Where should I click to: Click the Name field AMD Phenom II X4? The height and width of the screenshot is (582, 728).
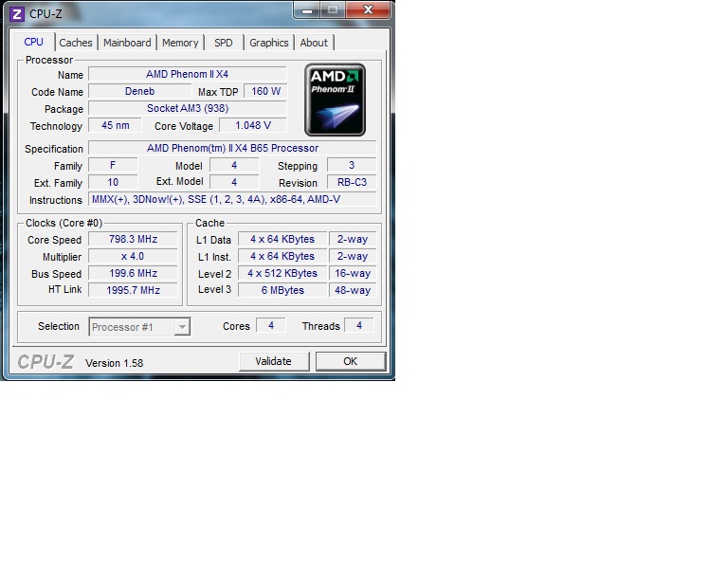point(188,74)
